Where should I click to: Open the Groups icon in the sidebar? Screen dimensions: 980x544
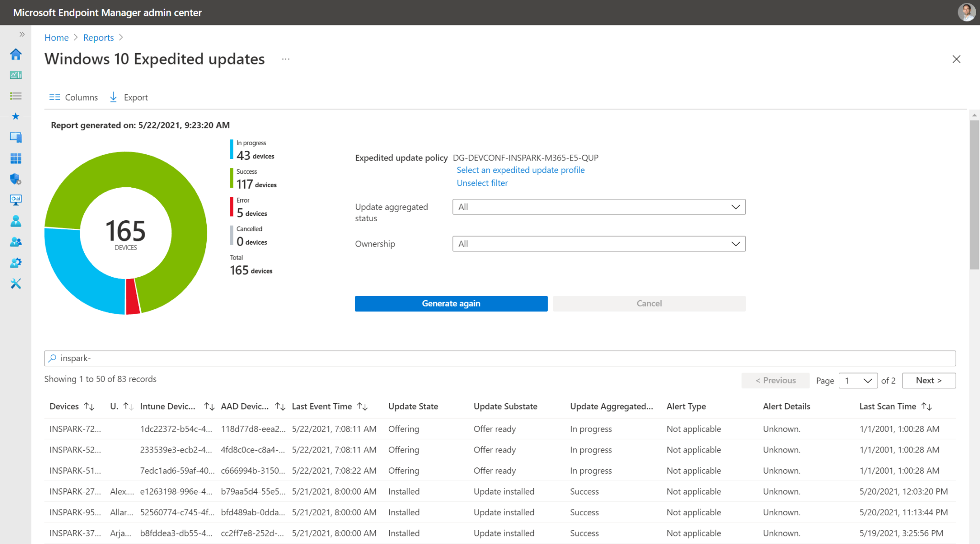(16, 242)
